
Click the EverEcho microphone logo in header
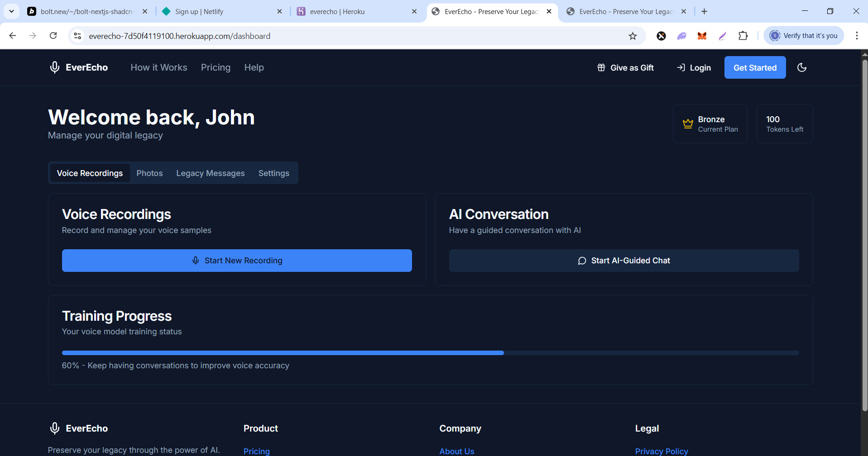[x=55, y=67]
